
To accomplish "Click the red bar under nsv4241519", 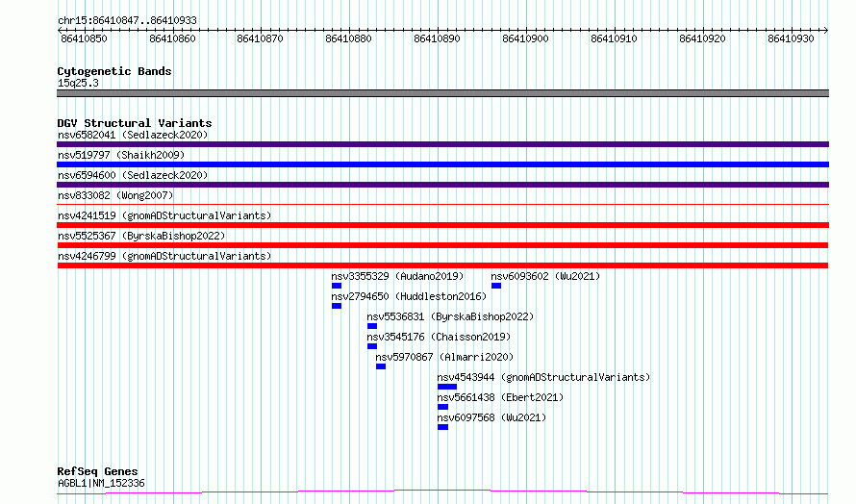I will coord(442,225).
